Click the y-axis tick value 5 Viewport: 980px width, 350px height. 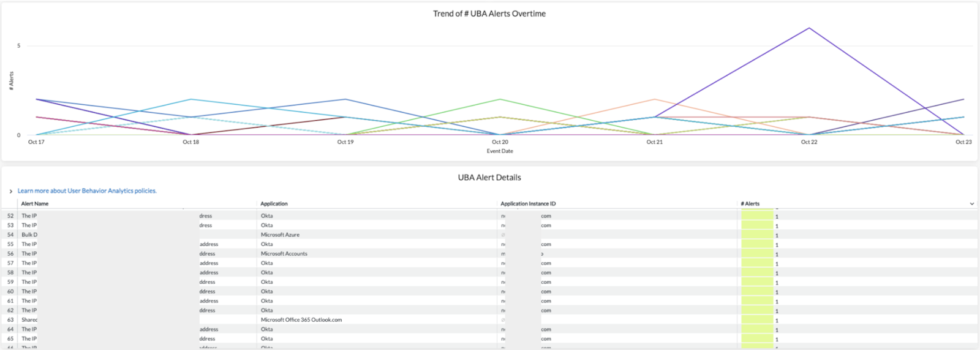click(18, 45)
